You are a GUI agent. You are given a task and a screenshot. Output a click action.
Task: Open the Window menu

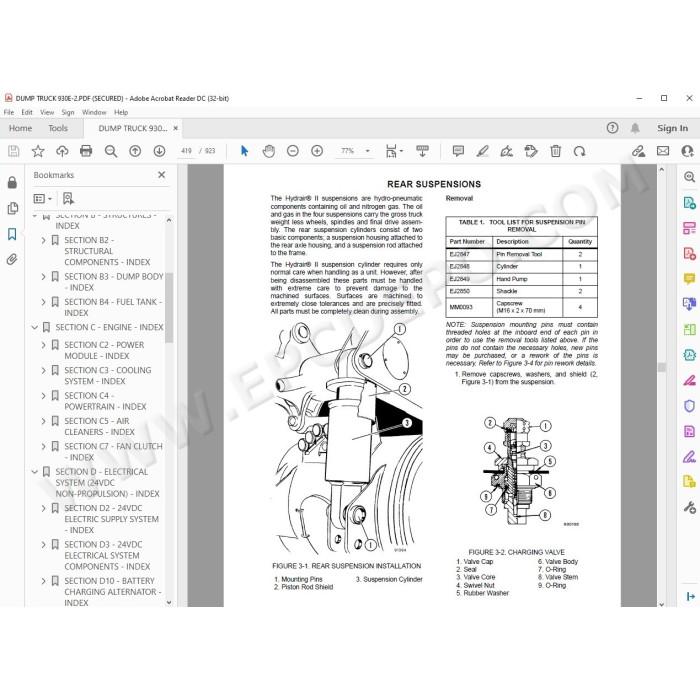click(x=94, y=112)
